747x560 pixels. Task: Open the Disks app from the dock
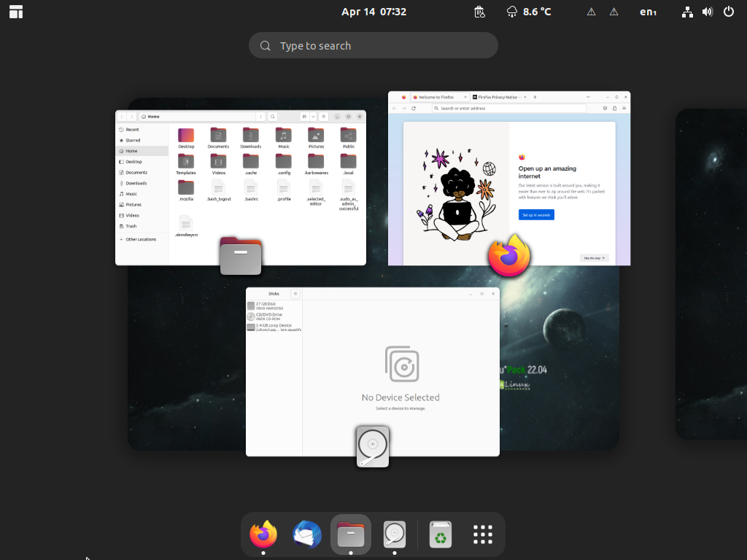pyautogui.click(x=395, y=534)
